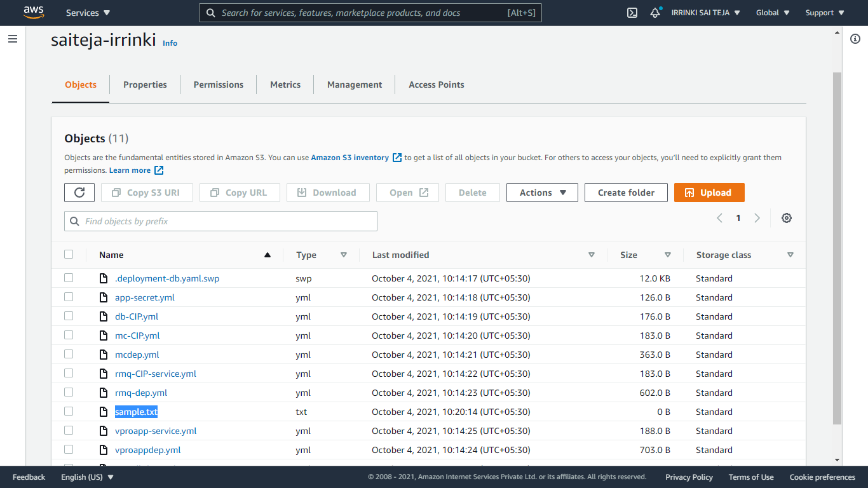Refresh the objects list
The image size is (868, 488).
(x=79, y=193)
